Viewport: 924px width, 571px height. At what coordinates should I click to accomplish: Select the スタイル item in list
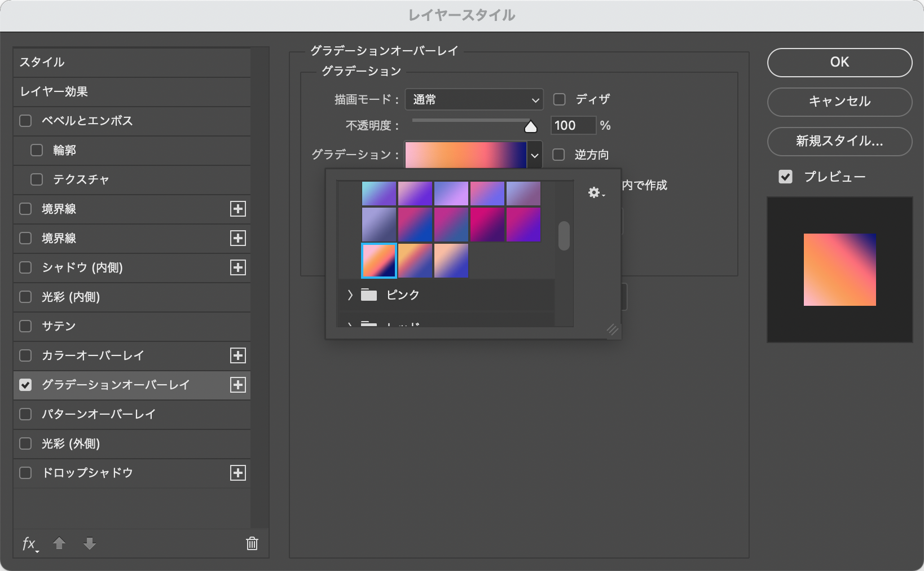click(132, 62)
